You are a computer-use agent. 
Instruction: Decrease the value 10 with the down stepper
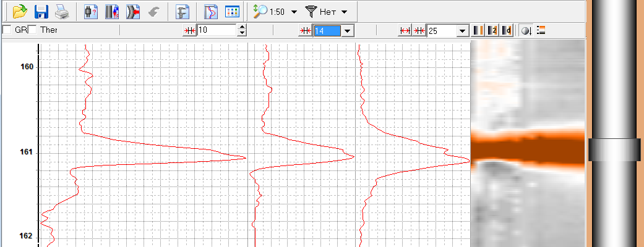click(242, 33)
